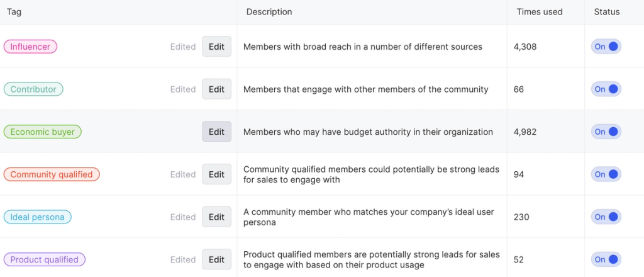
Task: Edit the Influencer tag
Action: [216, 47]
